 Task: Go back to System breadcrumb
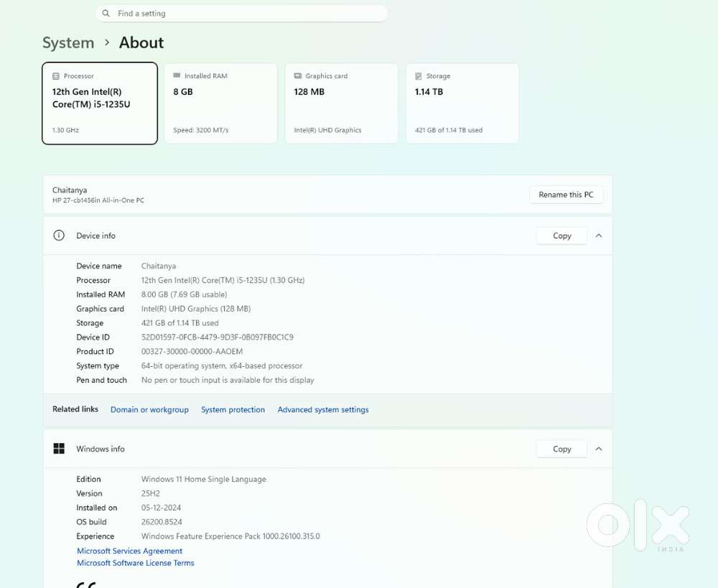[x=68, y=42]
